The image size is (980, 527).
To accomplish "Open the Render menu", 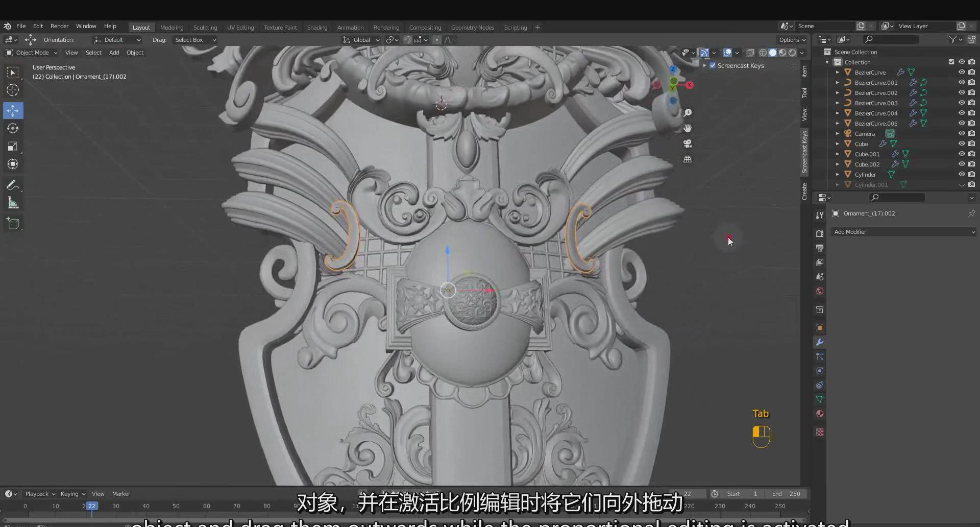I will 59,26.
